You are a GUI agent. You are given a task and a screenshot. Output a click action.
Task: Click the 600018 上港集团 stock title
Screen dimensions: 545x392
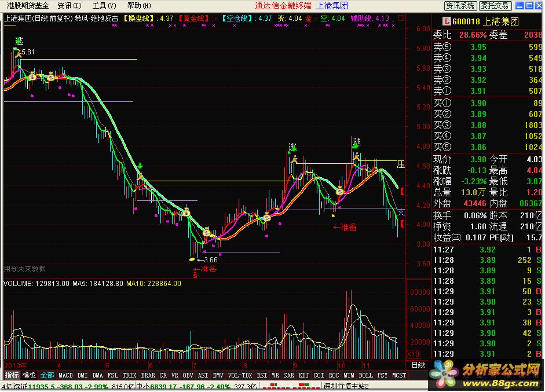pos(485,21)
